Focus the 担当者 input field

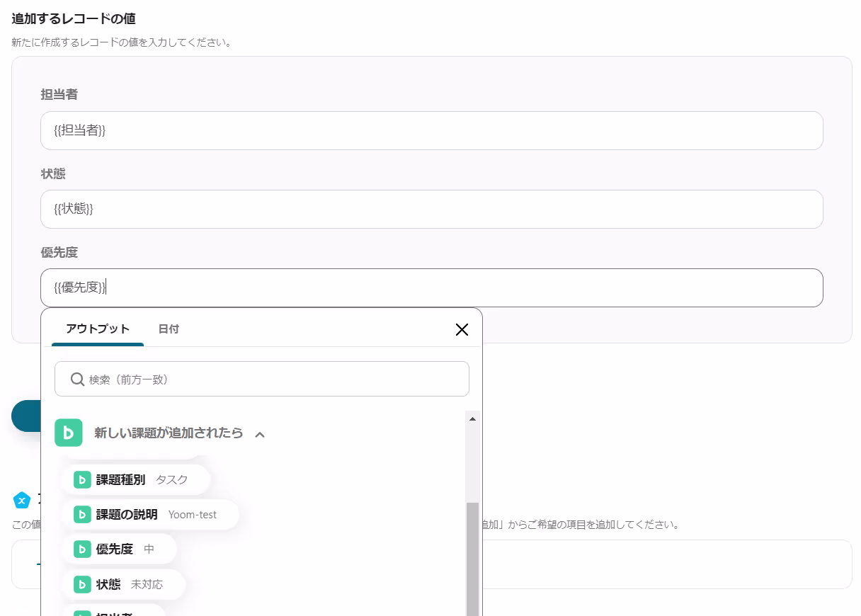[x=432, y=130]
